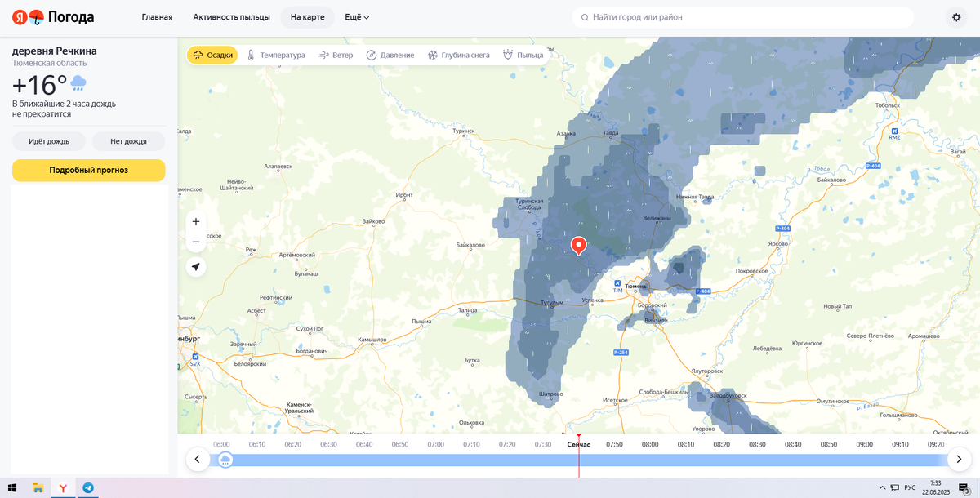
Task: Show hidden tray icons chevron
Action: pyautogui.click(x=882, y=488)
